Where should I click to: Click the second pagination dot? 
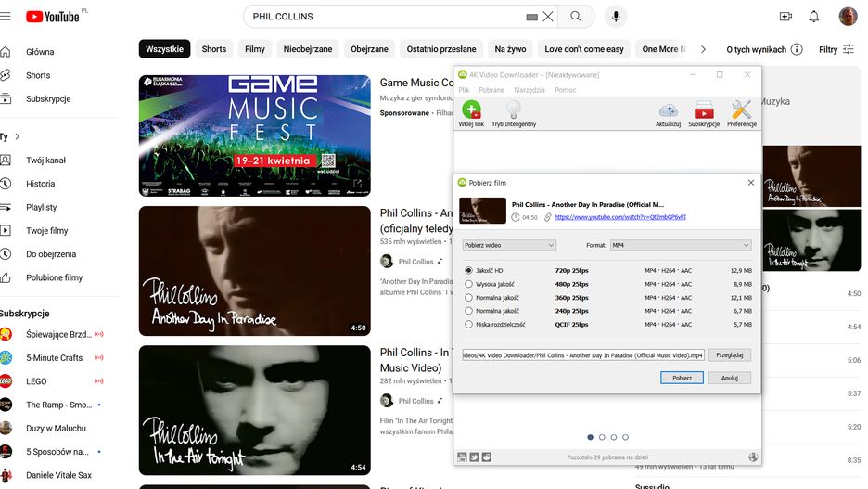pos(602,437)
